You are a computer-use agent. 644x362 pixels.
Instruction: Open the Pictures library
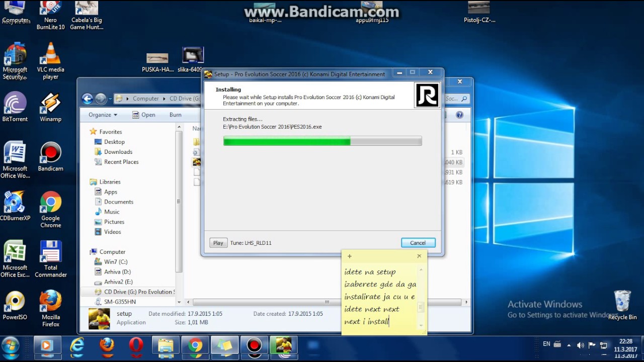click(x=114, y=222)
